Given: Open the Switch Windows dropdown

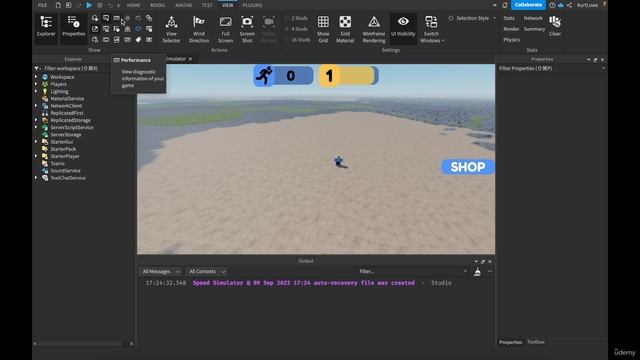Looking at the screenshot, I should (431, 29).
